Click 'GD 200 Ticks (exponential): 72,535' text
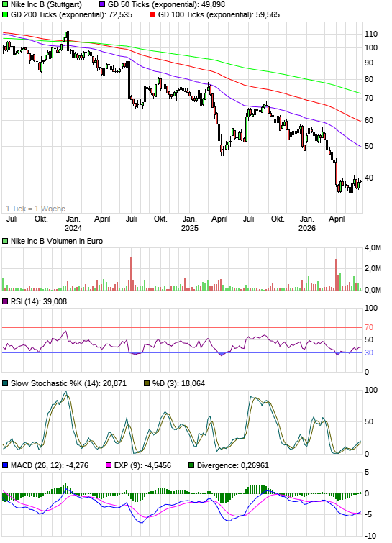The image size is (392, 543). coord(71,15)
